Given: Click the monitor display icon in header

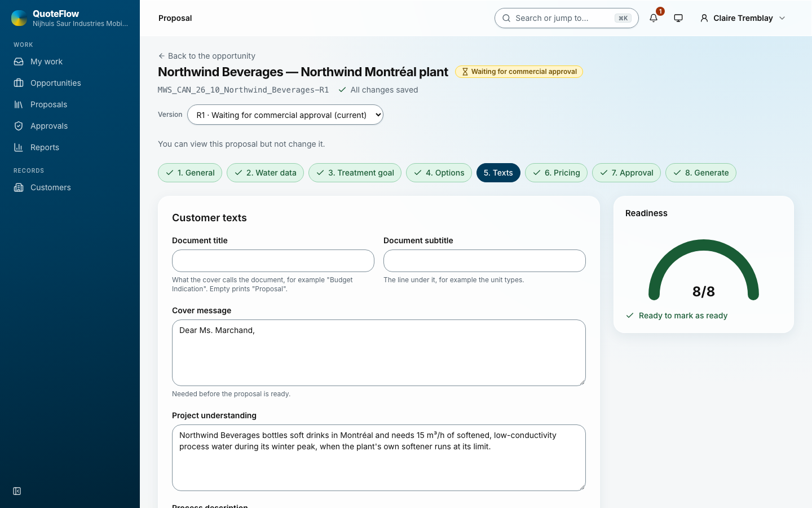Looking at the screenshot, I should [x=678, y=18].
